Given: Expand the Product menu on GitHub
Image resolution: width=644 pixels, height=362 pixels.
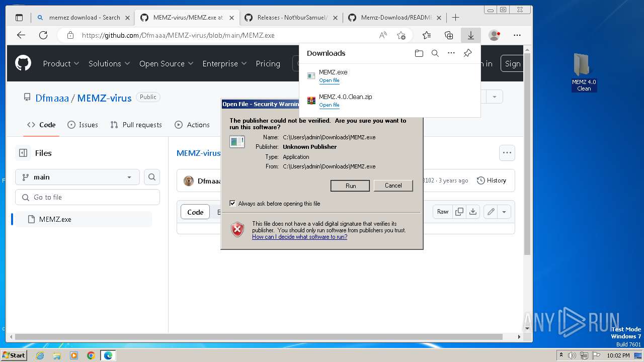Looking at the screenshot, I should pos(61,63).
